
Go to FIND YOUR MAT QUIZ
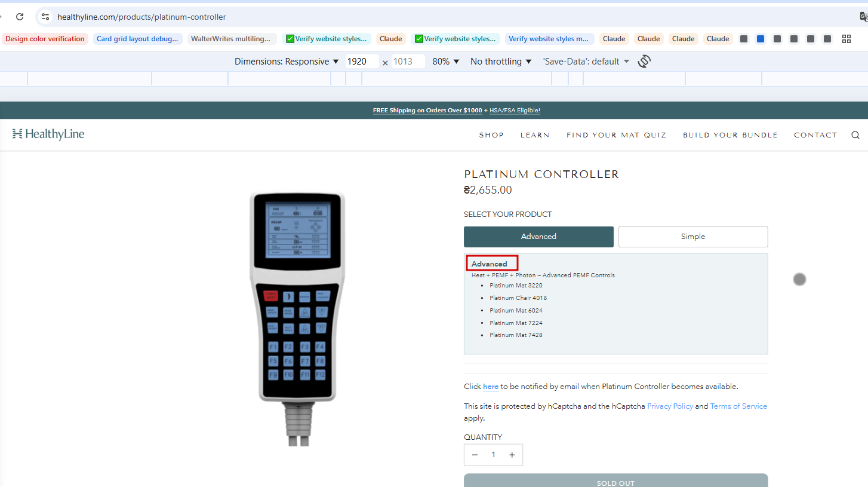616,135
